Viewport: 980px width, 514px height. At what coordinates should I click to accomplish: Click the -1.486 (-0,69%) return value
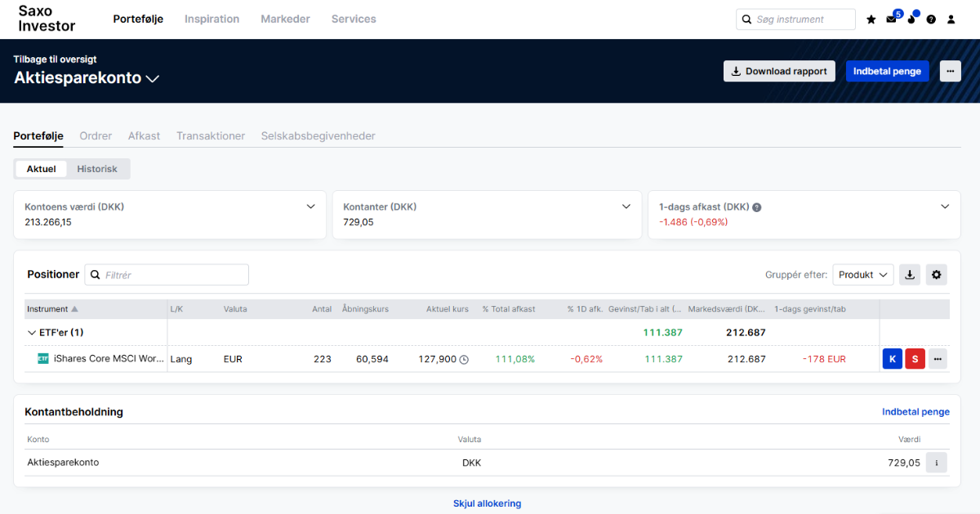click(x=693, y=222)
